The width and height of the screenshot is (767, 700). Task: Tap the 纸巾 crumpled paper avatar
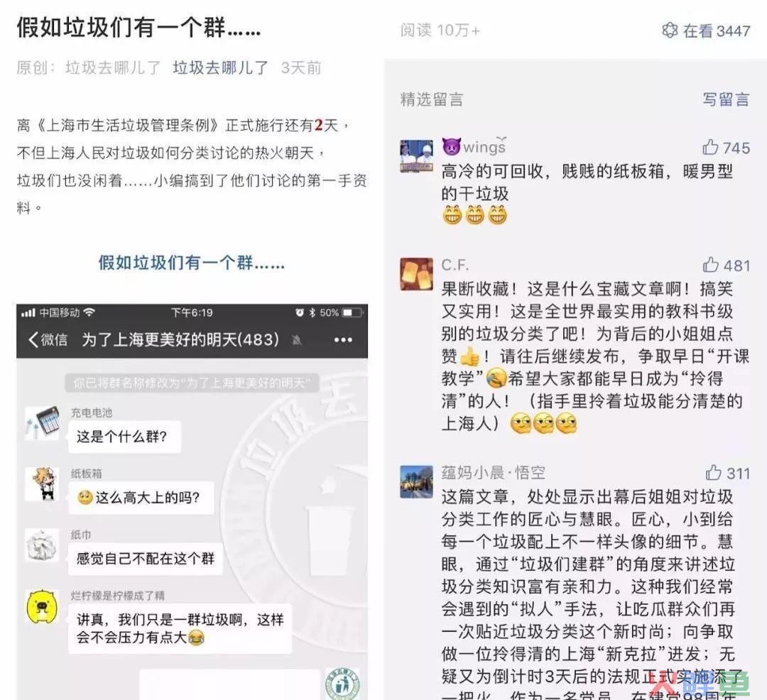42,545
